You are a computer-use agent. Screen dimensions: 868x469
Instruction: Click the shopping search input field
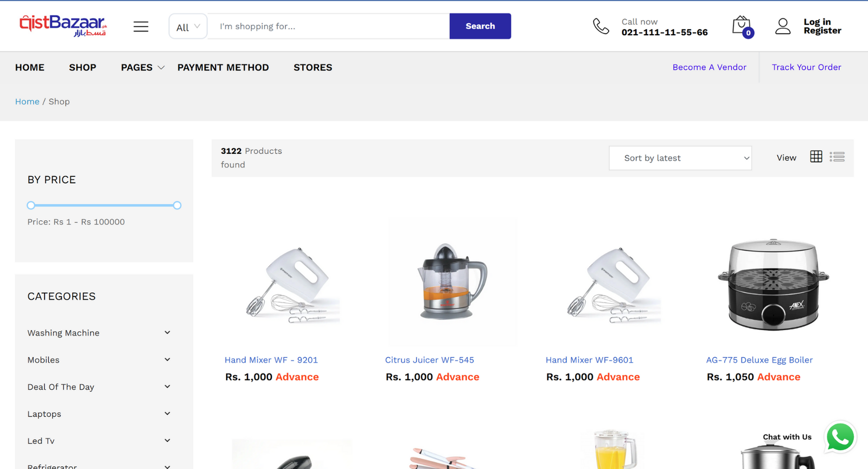329,27
